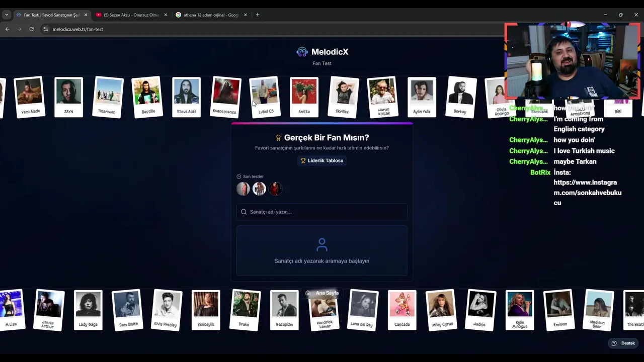Choose the Steve Aoki artist card

point(186,97)
